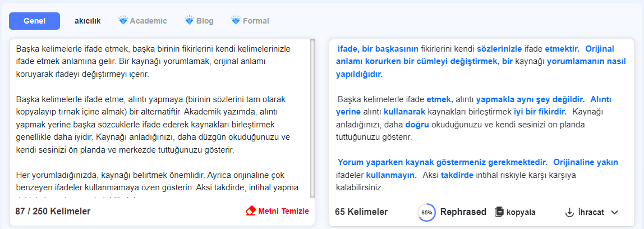Switch to akıcılık mode
The height and width of the screenshot is (229, 644).
point(88,21)
